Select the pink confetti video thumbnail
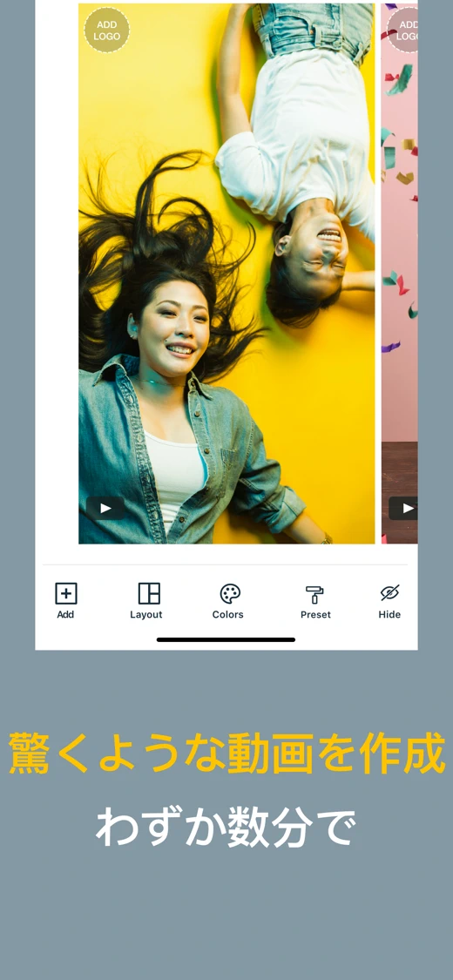The height and width of the screenshot is (980, 453). pos(400,274)
